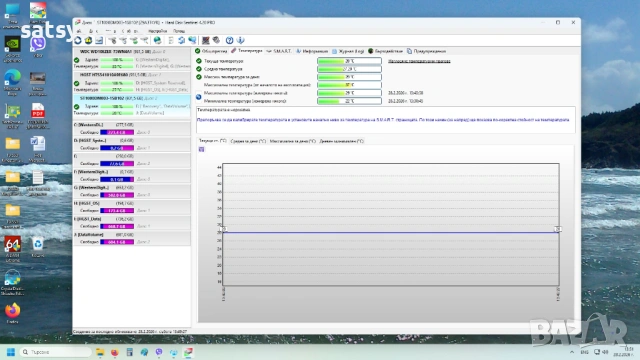Select the Температура tab
Screen dimensions: 640x360
tap(247, 51)
